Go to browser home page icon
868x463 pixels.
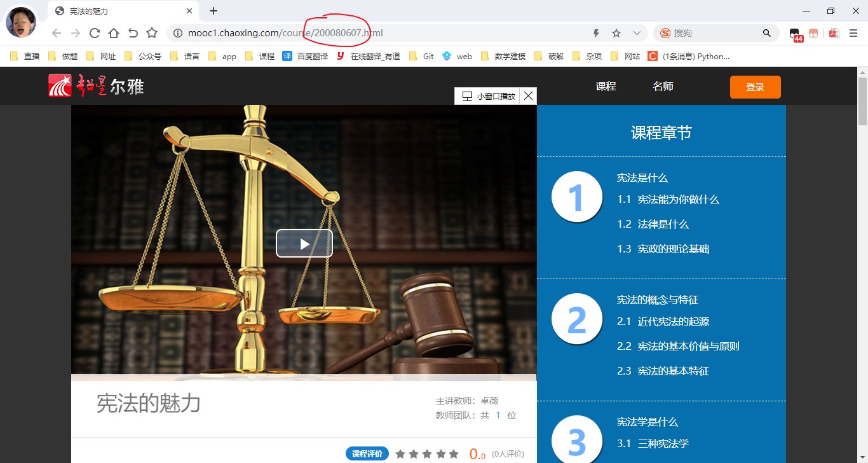pyautogui.click(x=113, y=33)
